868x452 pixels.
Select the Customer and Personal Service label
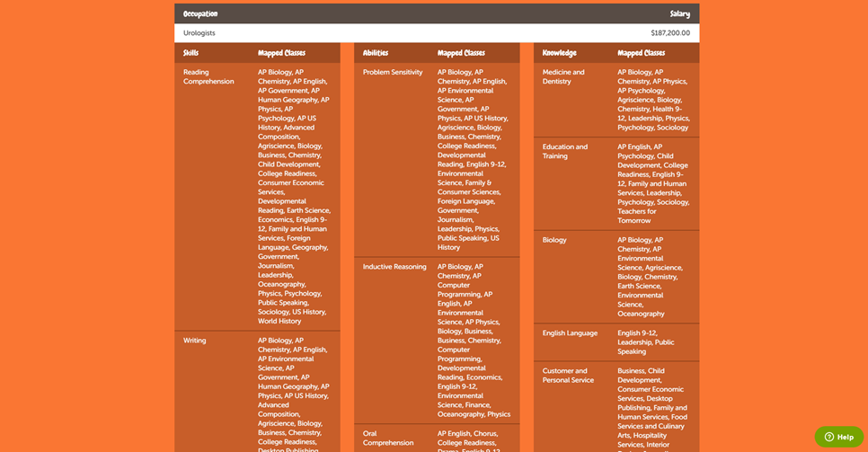pos(568,375)
